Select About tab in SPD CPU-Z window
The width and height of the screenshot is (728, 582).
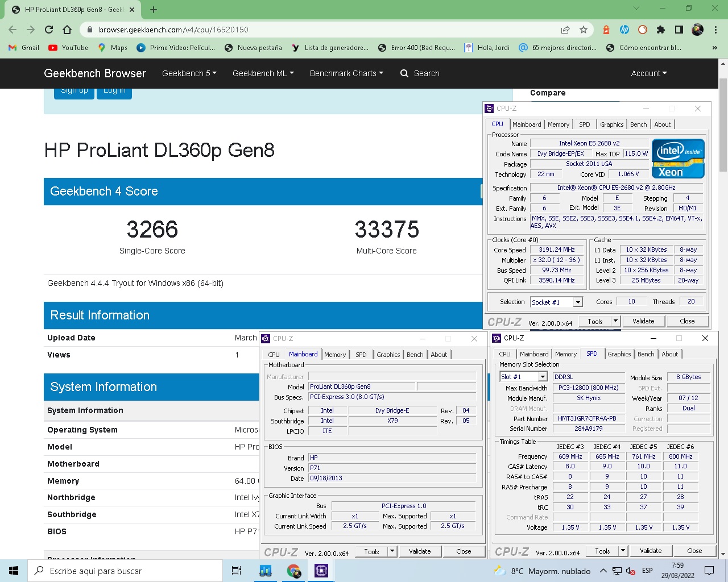coord(670,354)
